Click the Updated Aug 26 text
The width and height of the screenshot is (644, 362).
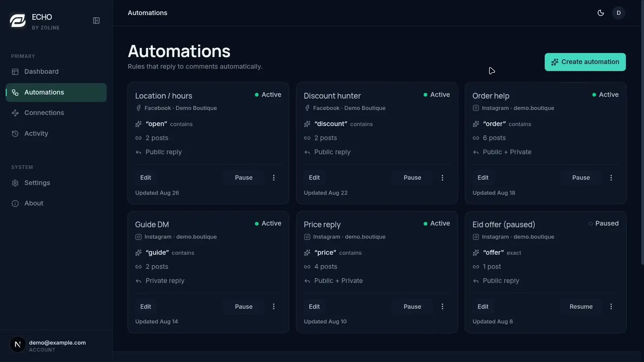point(157,193)
